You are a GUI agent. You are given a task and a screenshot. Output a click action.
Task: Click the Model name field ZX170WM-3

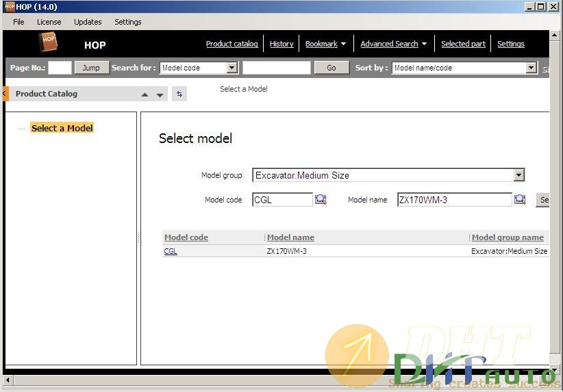[x=455, y=200]
